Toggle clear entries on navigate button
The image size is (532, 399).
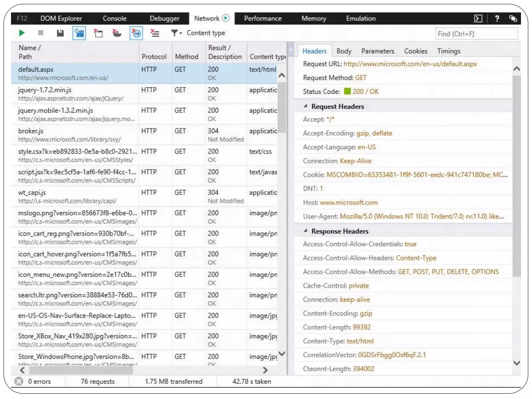[136, 33]
